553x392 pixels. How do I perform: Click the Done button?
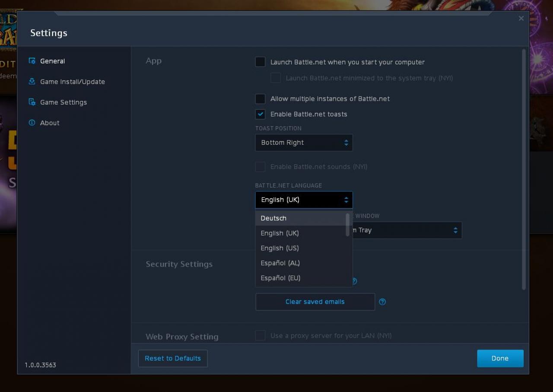(x=500, y=358)
